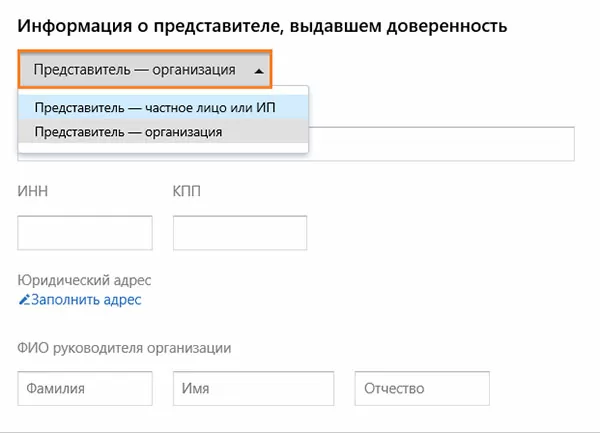Image resolution: width=600 pixels, height=433 pixels.
Task: Open the Представитель — организация combo box
Action: (144, 70)
